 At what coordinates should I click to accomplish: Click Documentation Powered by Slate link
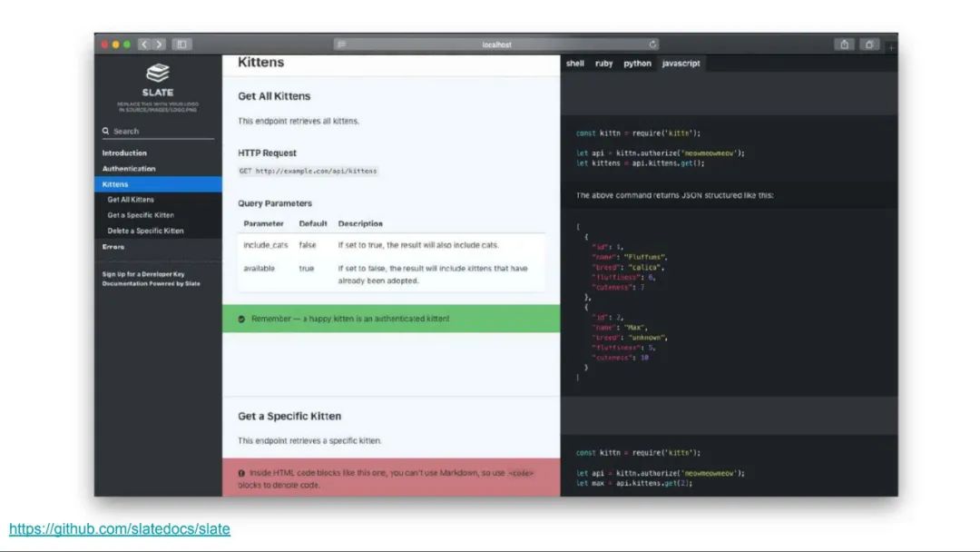152,283
